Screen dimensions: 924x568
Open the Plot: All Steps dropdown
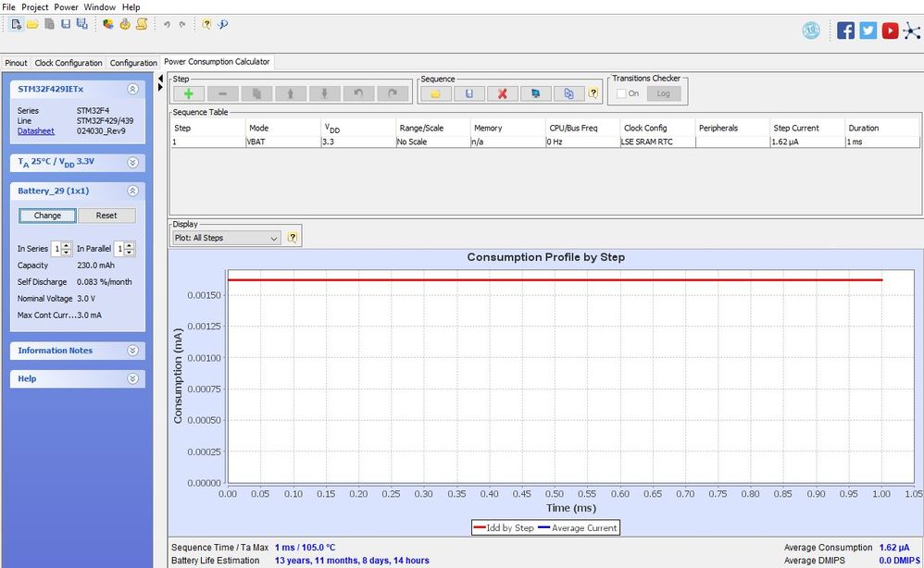[226, 238]
